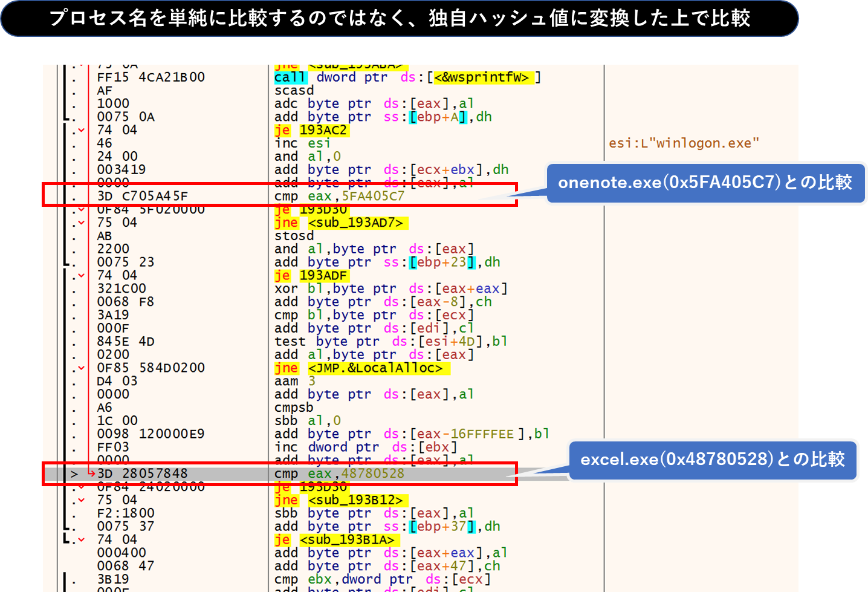The height and width of the screenshot is (592, 868).
Task: Click the current-instruction '>' marker at 3D 28057848
Action: point(74,474)
